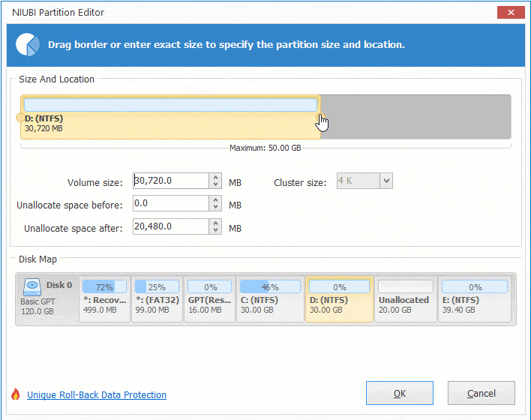Close the NIUBI Partition Editor dialog
531x420 pixels.
click(x=511, y=12)
